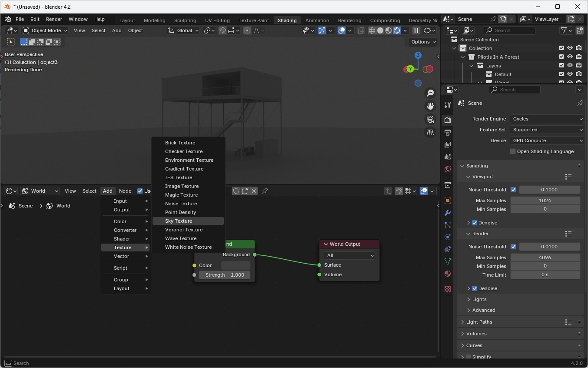The width and height of the screenshot is (588, 368).
Task: Click the pan hand icon in viewport
Action: tap(430, 106)
